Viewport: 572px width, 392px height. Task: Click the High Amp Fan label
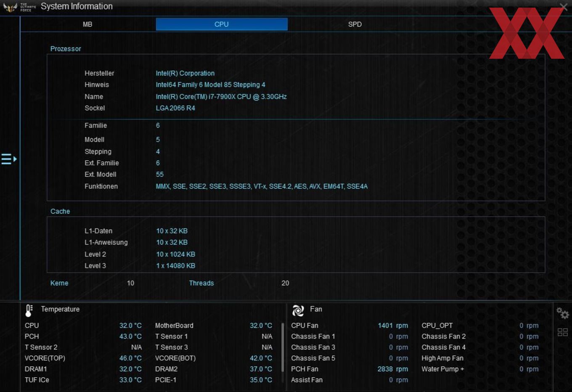442,358
